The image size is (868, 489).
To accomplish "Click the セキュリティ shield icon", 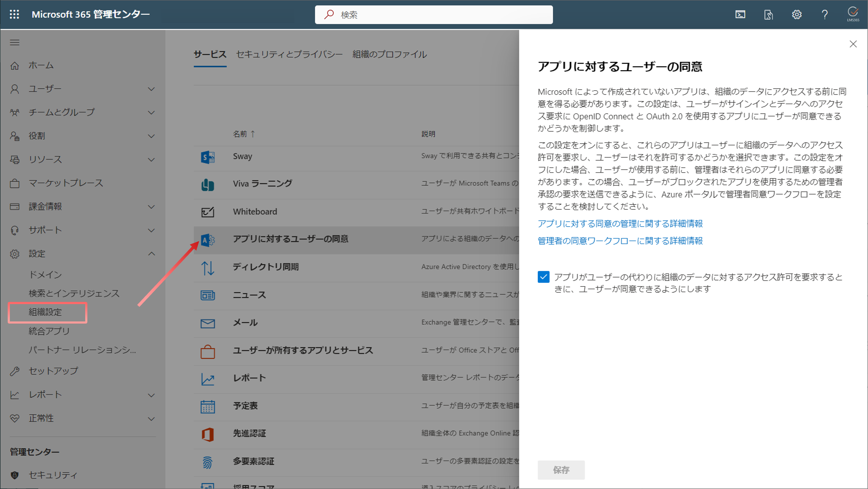I will coord(15,475).
